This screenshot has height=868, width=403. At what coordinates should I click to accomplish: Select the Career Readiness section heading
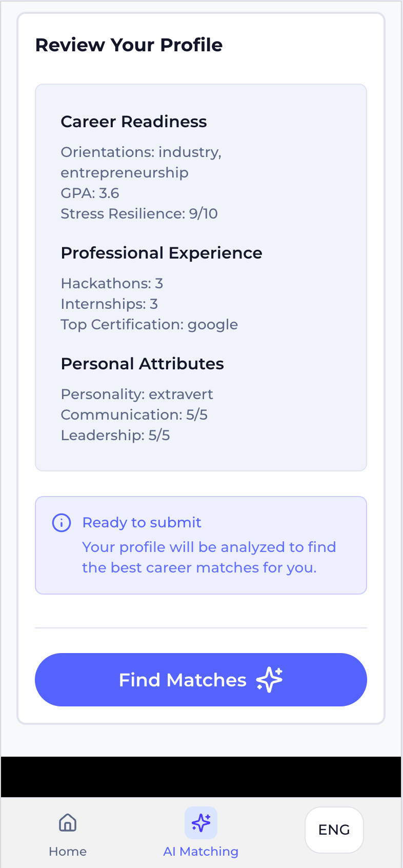click(134, 122)
